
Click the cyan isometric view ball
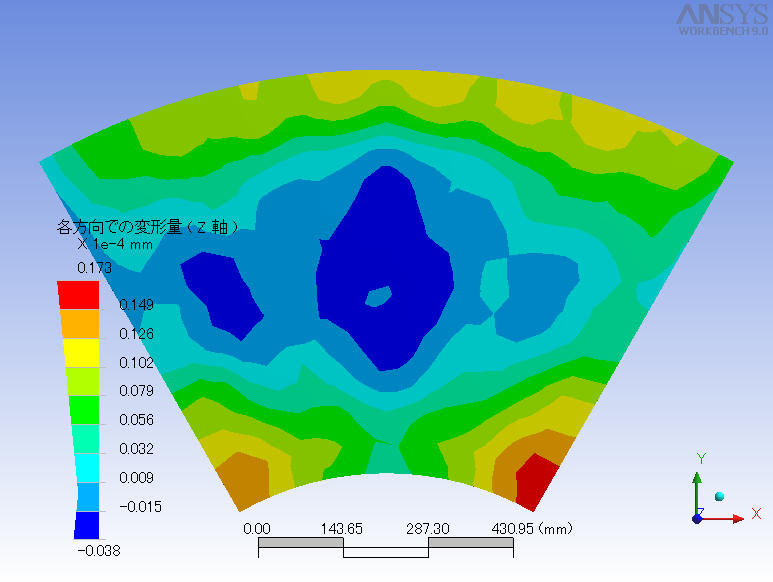(x=719, y=496)
